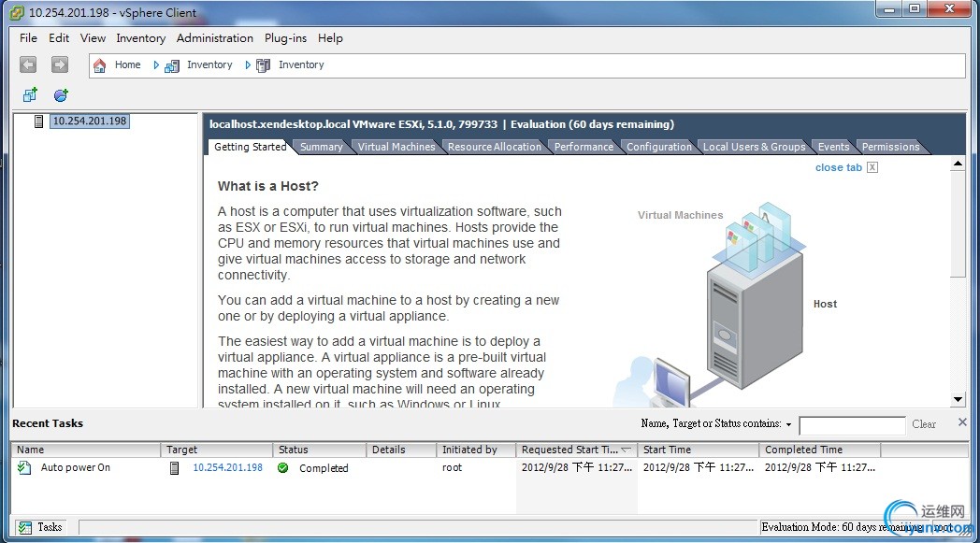
Task: Open the Edit menu
Action: [x=59, y=38]
